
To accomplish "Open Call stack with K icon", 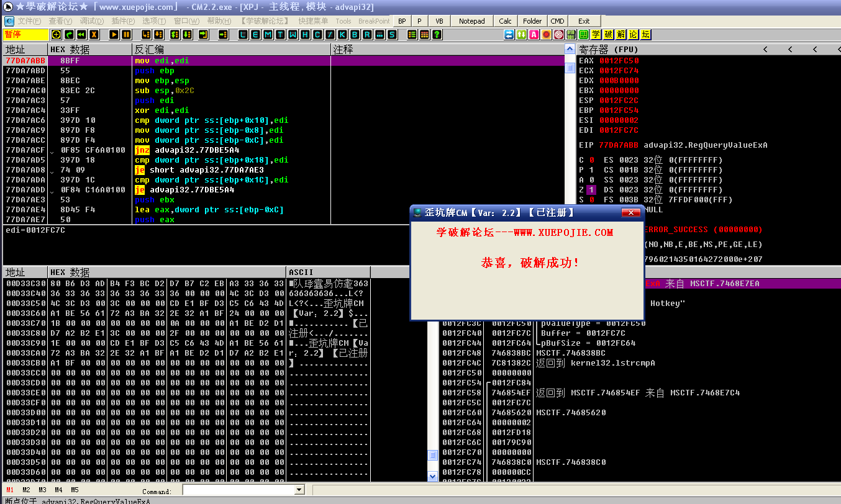I will (x=342, y=35).
